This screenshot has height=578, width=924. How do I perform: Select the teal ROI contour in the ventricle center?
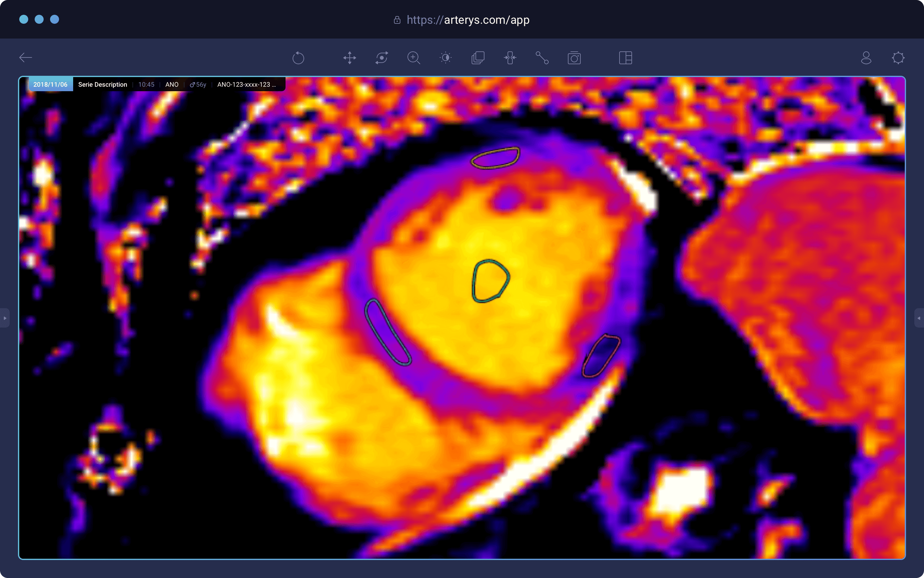(x=491, y=281)
